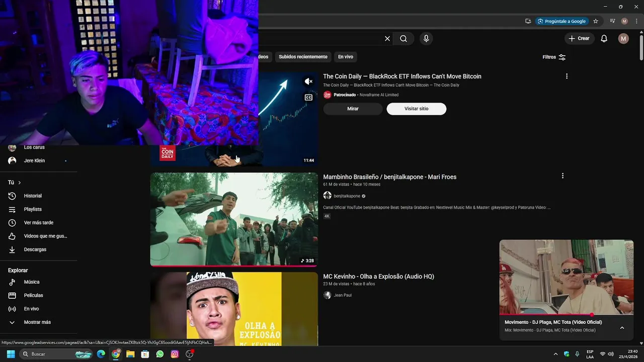Open options for Mambinho Brasileño video
The height and width of the screenshot is (362, 644).
(562, 176)
